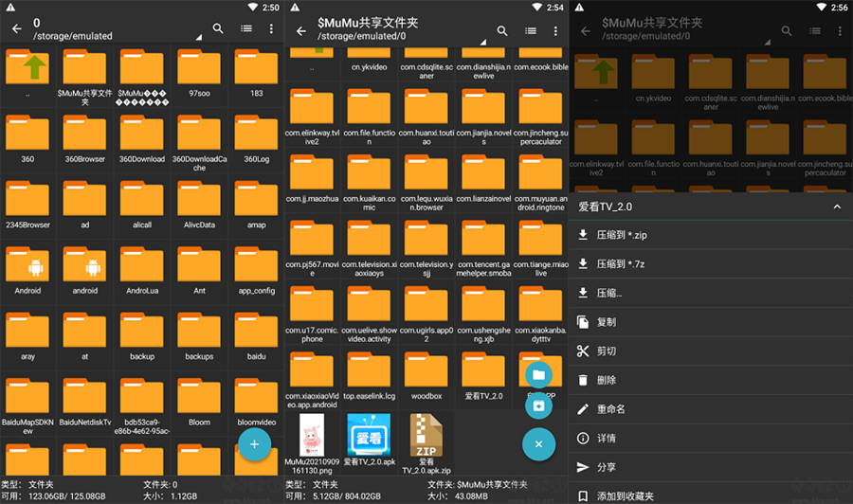Close the floating action menu X button

(x=538, y=444)
